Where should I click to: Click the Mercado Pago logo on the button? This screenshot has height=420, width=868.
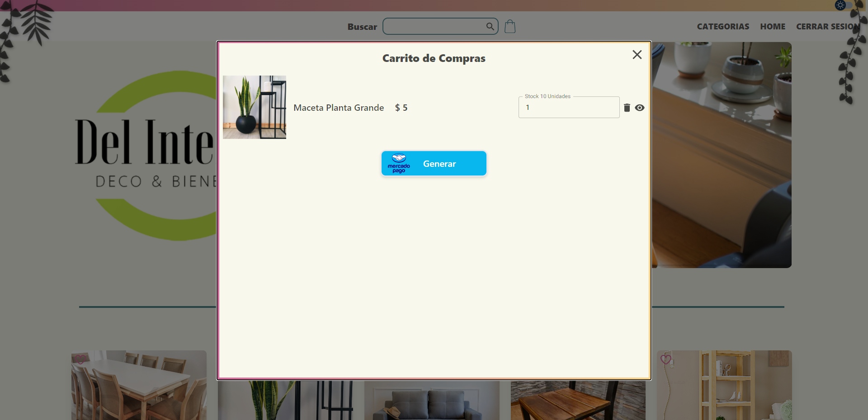tap(399, 163)
